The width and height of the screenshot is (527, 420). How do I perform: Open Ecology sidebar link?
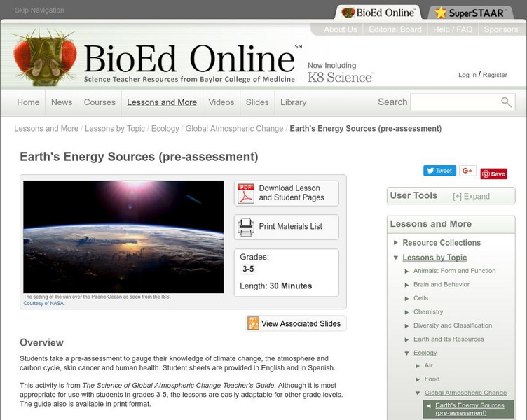tap(425, 353)
